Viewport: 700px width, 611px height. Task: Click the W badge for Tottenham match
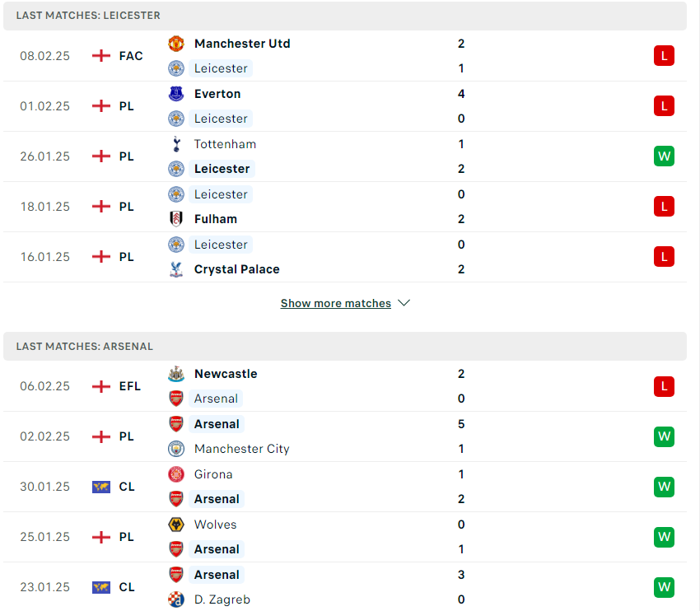[664, 156]
